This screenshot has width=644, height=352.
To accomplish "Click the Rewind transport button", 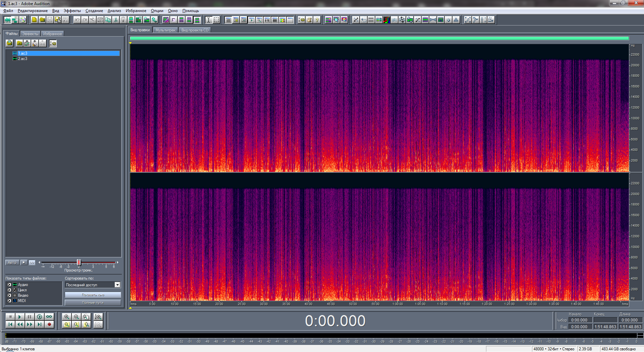I will pos(20,325).
